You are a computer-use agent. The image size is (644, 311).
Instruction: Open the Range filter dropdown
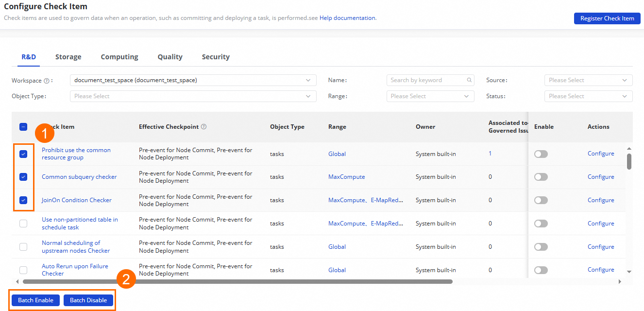pyautogui.click(x=430, y=96)
